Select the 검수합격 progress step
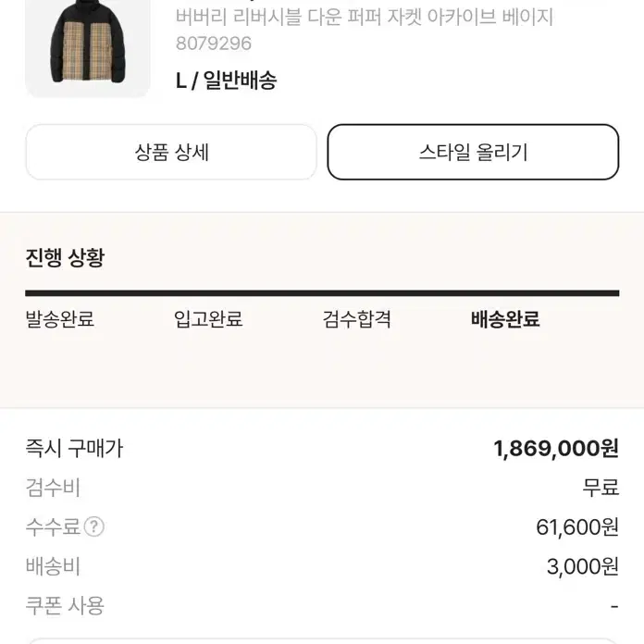 pos(356,319)
